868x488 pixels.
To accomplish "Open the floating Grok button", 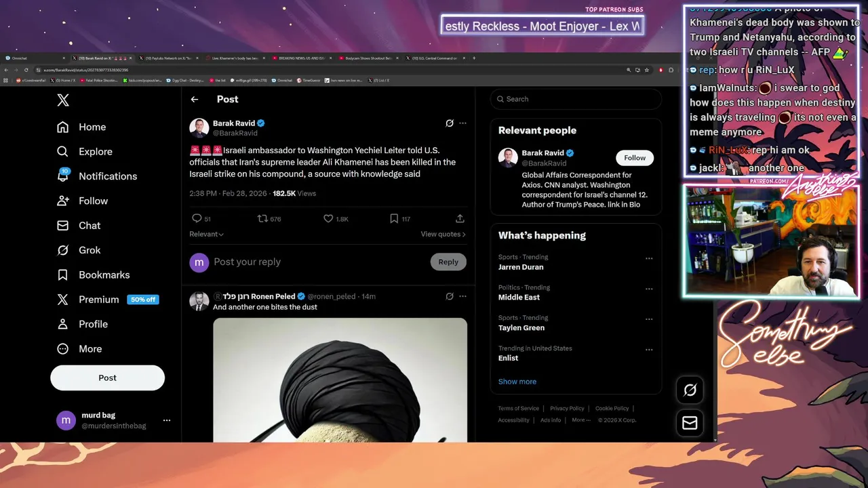I will click(690, 390).
